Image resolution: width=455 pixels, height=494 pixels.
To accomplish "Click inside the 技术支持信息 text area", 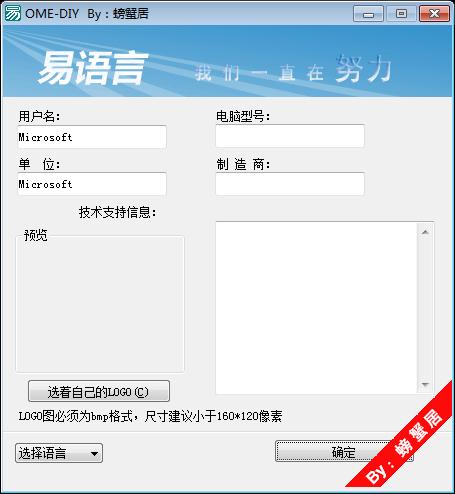I will [317, 308].
